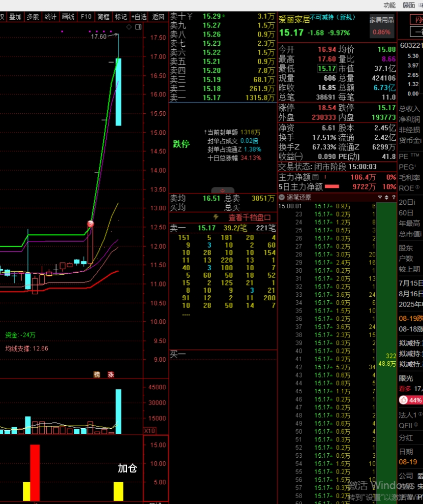Click the 家居用品 sector box
Image resolution: width=423 pixels, height=504 pixels.
pyautogui.click(x=382, y=26)
